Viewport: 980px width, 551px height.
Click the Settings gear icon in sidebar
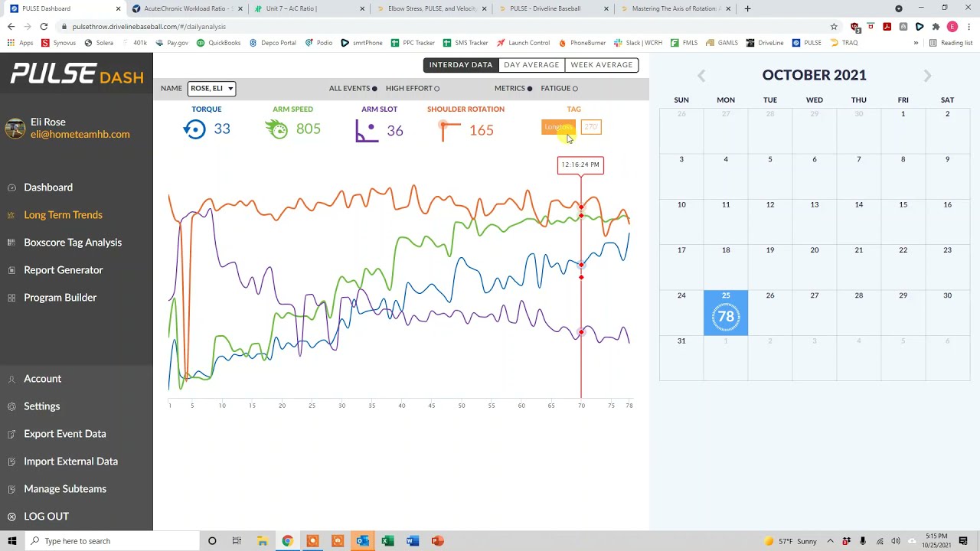click(11, 406)
